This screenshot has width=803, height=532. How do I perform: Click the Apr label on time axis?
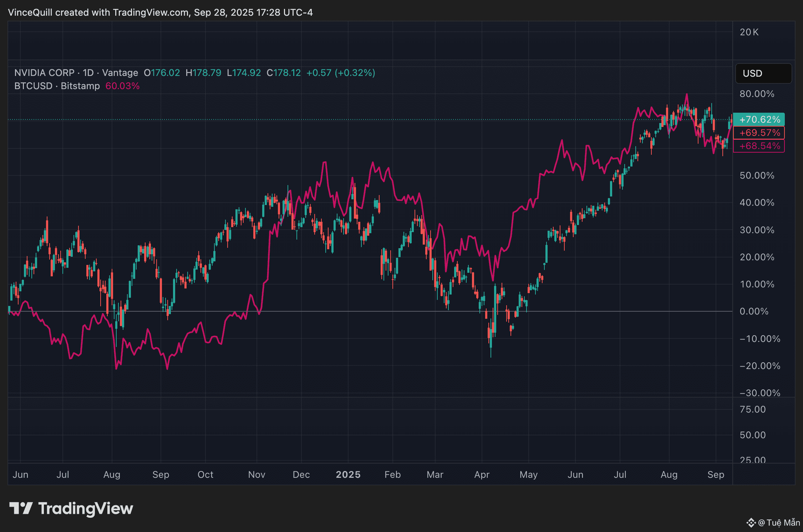click(482, 475)
